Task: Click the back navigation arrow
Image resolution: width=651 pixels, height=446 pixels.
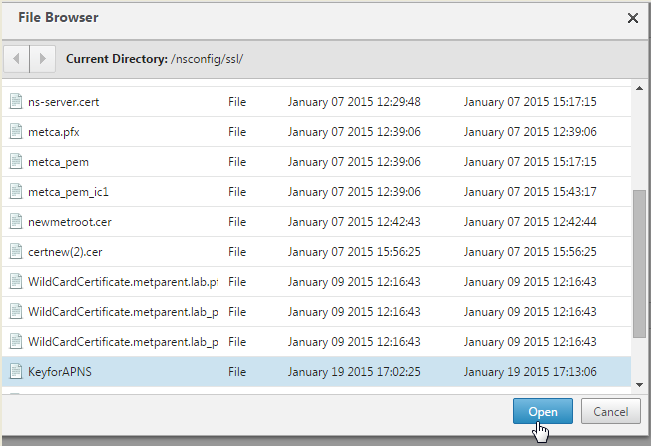Action: [x=18, y=58]
